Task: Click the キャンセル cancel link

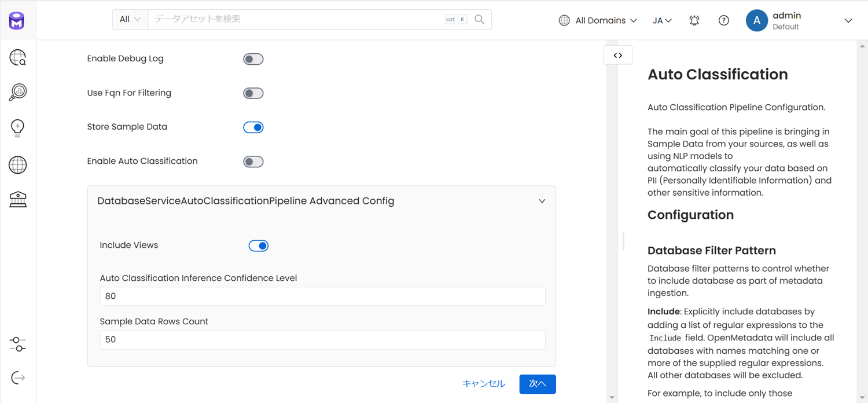Action: pyautogui.click(x=483, y=384)
